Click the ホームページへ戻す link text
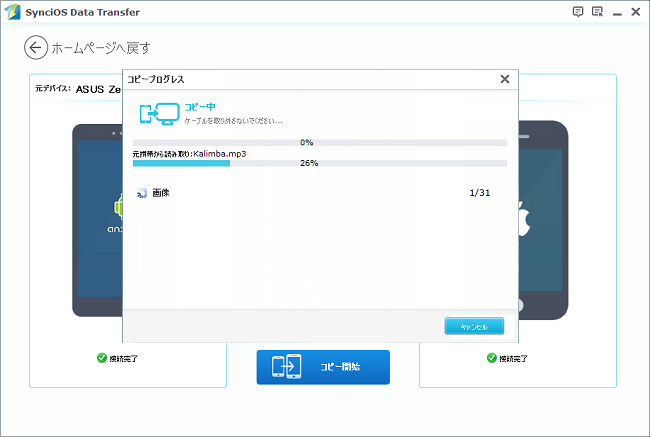 (102, 48)
